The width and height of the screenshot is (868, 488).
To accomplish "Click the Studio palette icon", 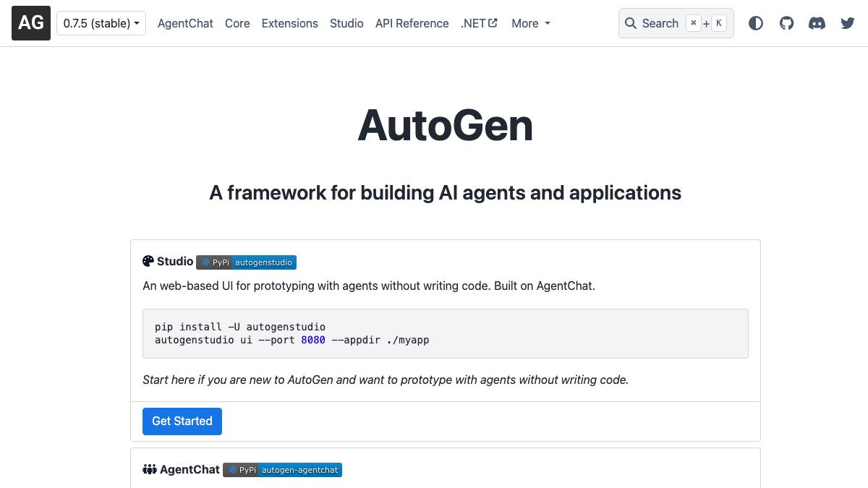I will click(148, 261).
